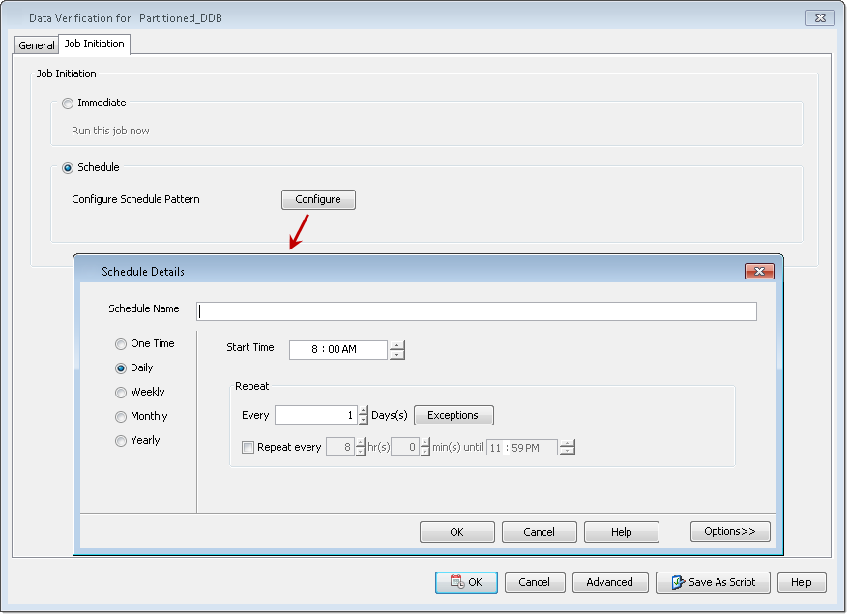Switch to the General tab
849x616 pixels.
[37, 45]
